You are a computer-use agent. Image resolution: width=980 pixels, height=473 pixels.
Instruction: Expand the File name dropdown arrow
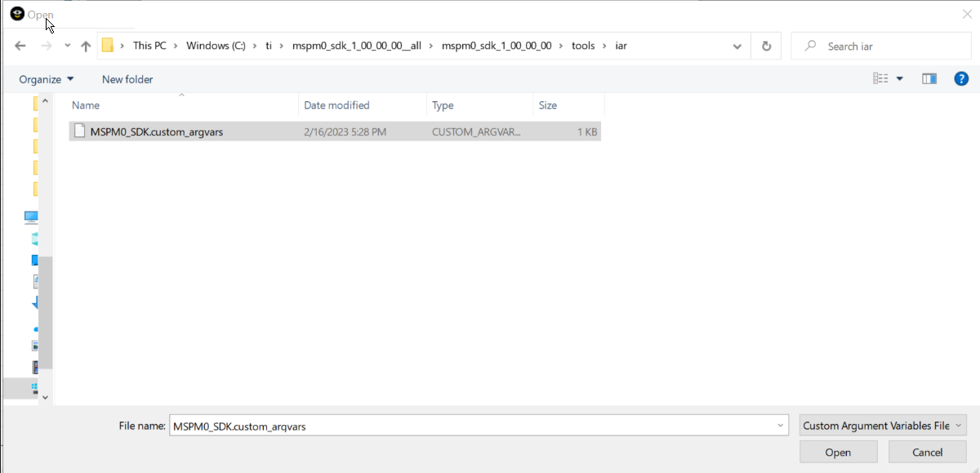pos(781,426)
